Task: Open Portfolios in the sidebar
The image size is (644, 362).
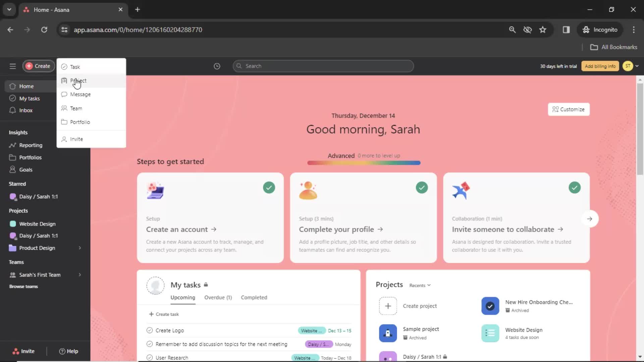Action: [30, 157]
